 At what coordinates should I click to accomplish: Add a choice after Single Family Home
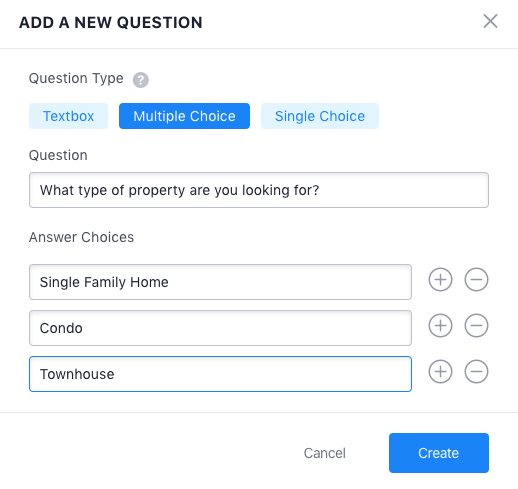point(440,279)
